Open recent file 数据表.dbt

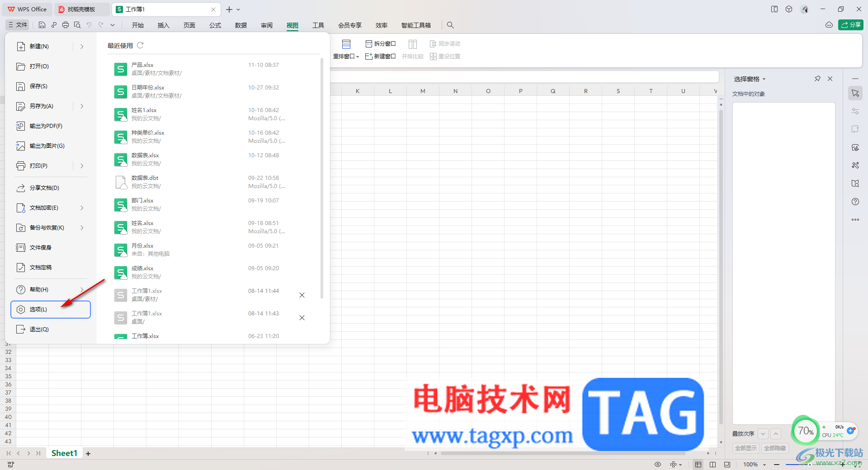point(212,182)
